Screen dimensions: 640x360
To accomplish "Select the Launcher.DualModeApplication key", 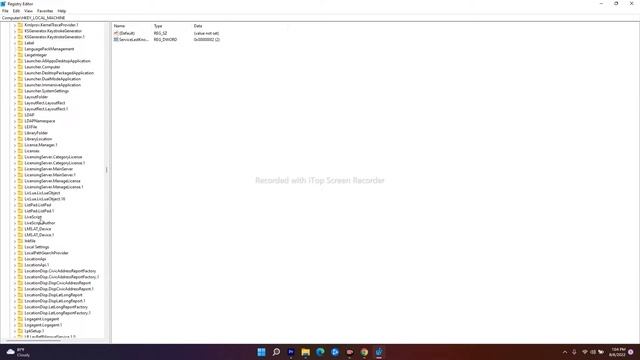I will (53, 79).
